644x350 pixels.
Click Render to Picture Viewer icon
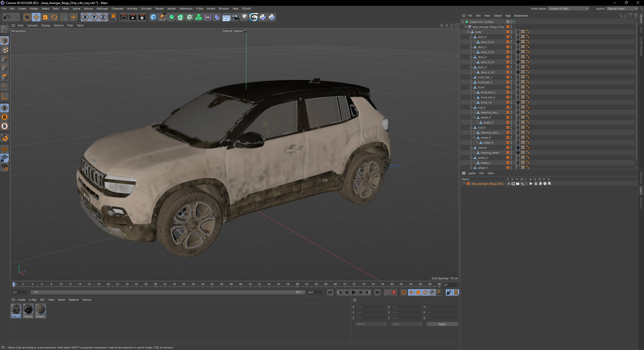pyautogui.click(x=133, y=17)
